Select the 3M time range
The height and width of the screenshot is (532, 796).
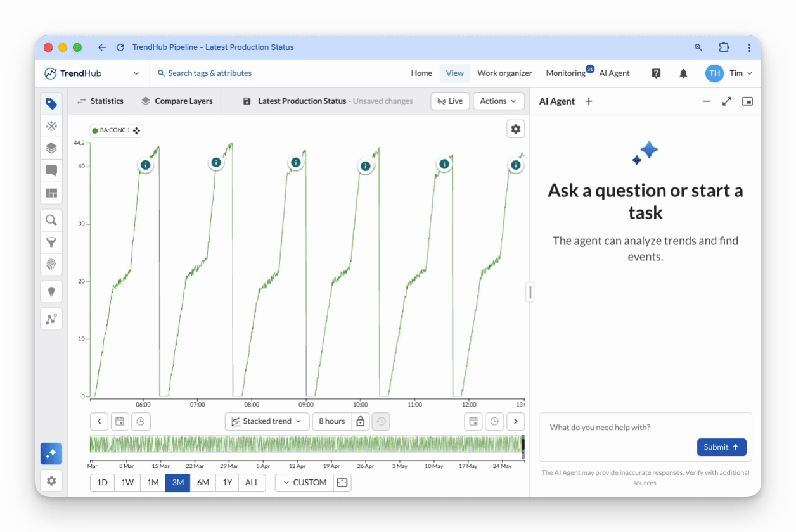point(177,483)
